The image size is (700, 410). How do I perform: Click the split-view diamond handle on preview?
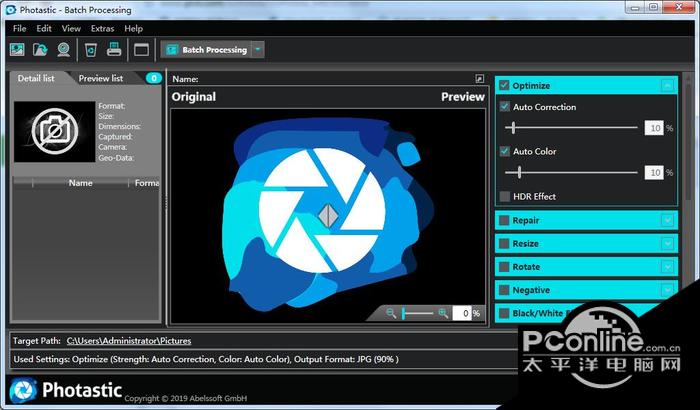(x=328, y=214)
